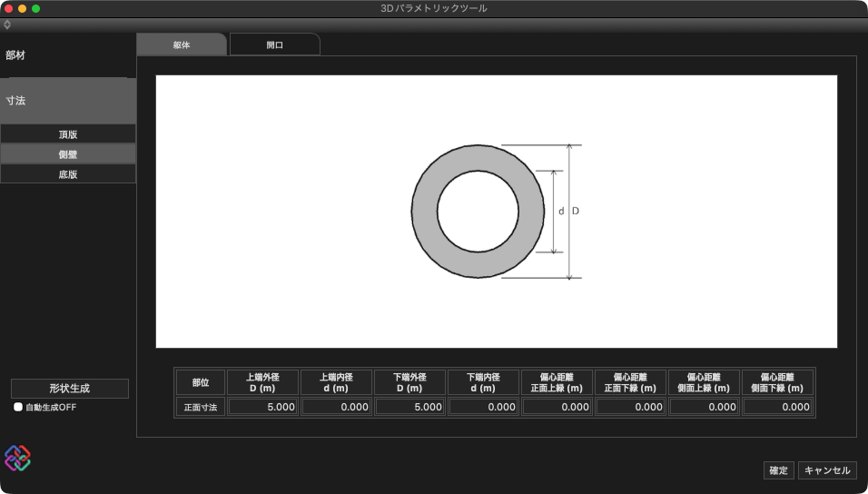The width and height of the screenshot is (868, 494).
Task: Focus the 偏心距離 側面下縁 input field
Action: click(777, 408)
